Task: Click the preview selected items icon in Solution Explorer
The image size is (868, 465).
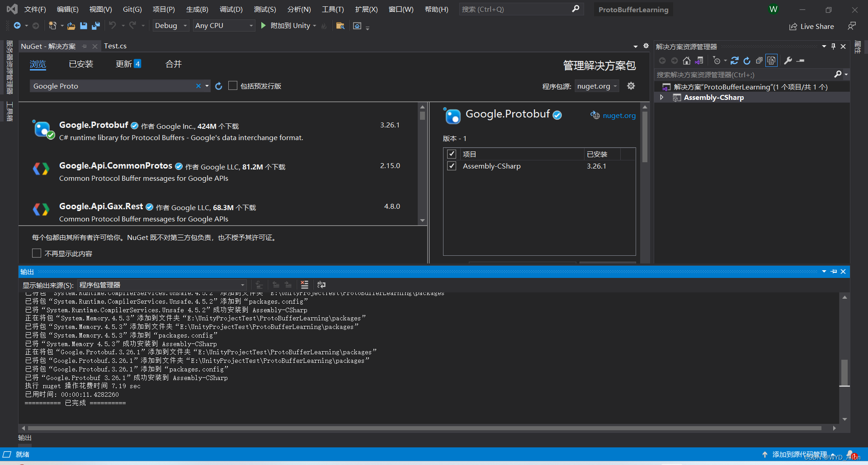Action: 801,61
